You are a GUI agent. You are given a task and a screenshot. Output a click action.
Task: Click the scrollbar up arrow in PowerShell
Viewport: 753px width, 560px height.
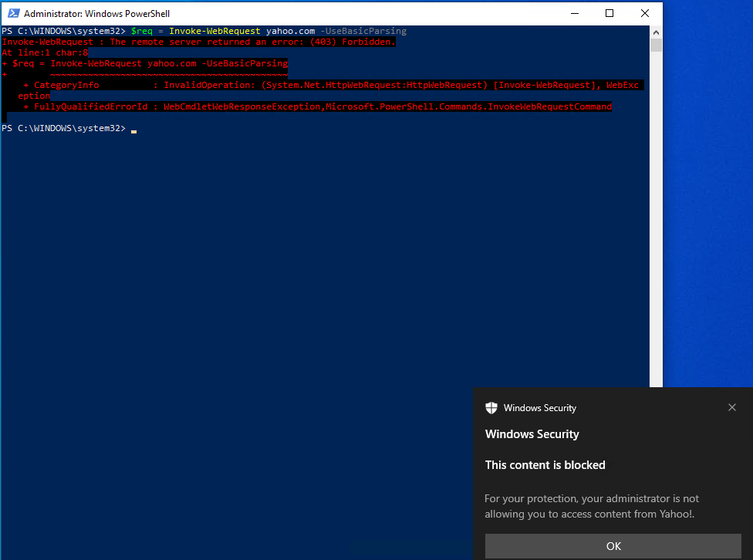pyautogui.click(x=656, y=32)
